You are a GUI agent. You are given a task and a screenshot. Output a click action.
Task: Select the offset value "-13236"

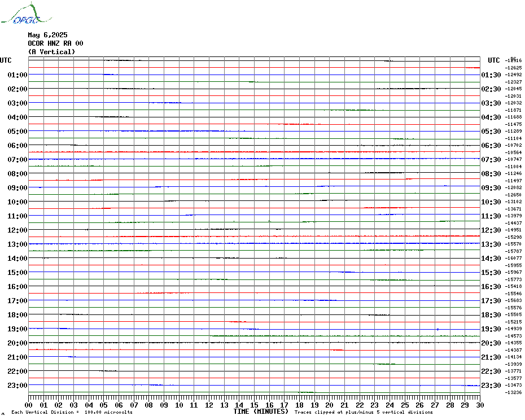[513, 392]
